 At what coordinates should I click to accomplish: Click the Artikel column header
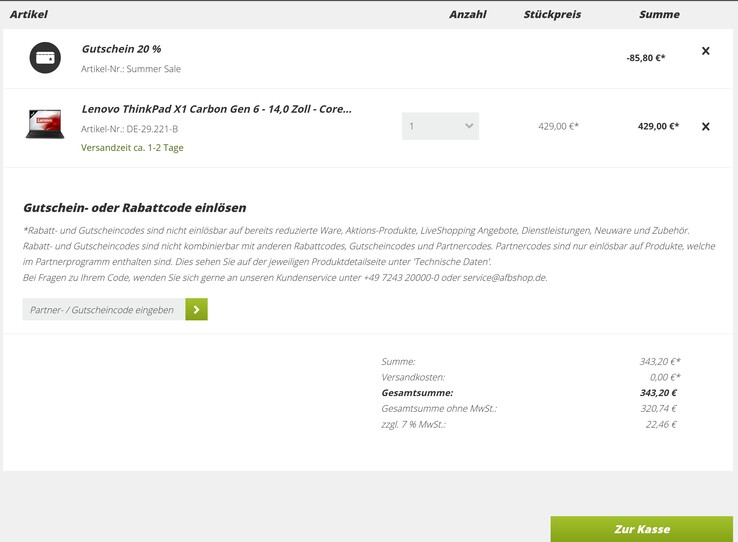[x=29, y=15]
